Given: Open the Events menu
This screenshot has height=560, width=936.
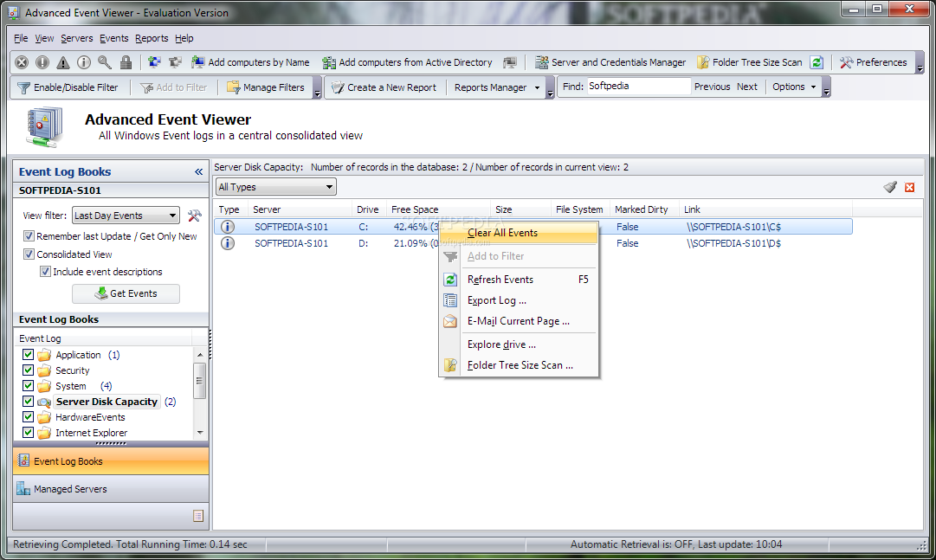Looking at the screenshot, I should point(114,38).
